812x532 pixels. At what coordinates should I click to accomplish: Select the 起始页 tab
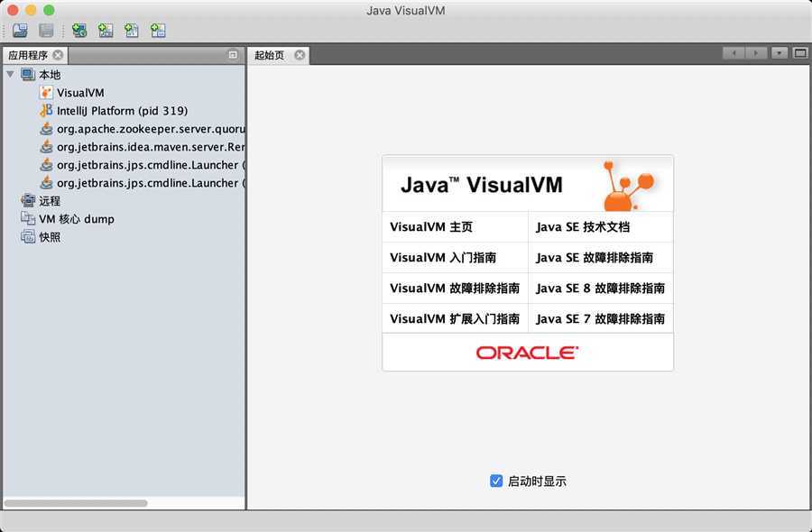(269, 55)
